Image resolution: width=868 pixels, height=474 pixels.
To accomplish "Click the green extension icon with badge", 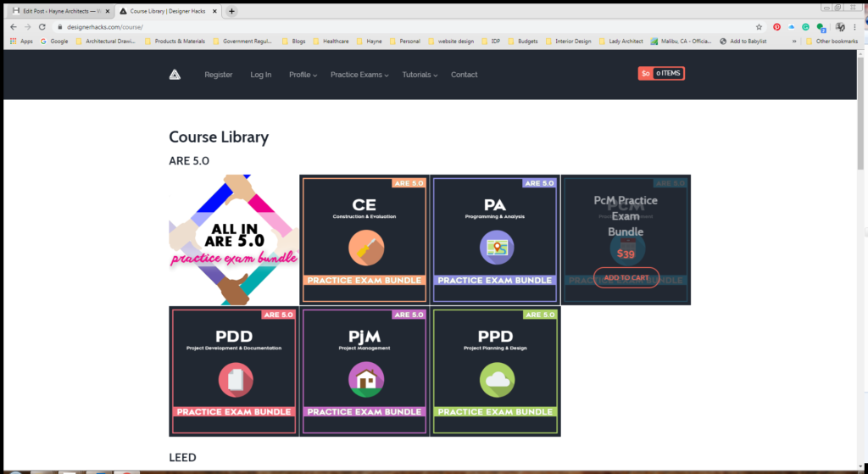I will point(821,27).
